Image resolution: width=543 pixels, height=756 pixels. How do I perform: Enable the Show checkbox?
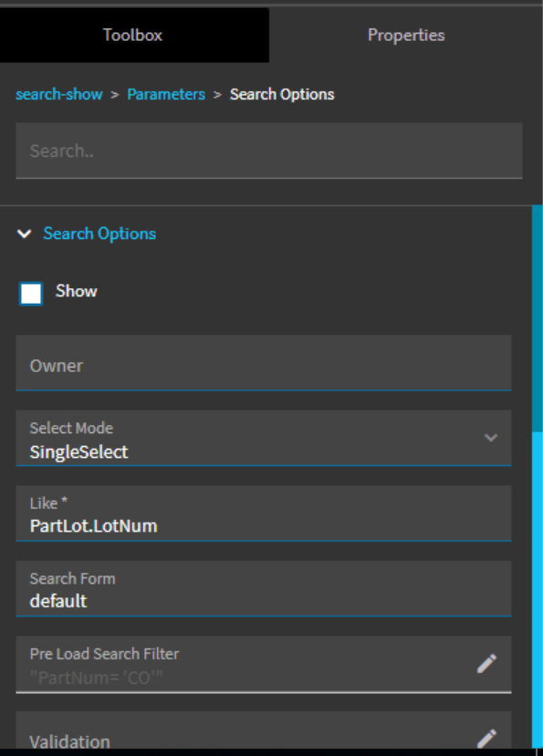pyautogui.click(x=30, y=293)
